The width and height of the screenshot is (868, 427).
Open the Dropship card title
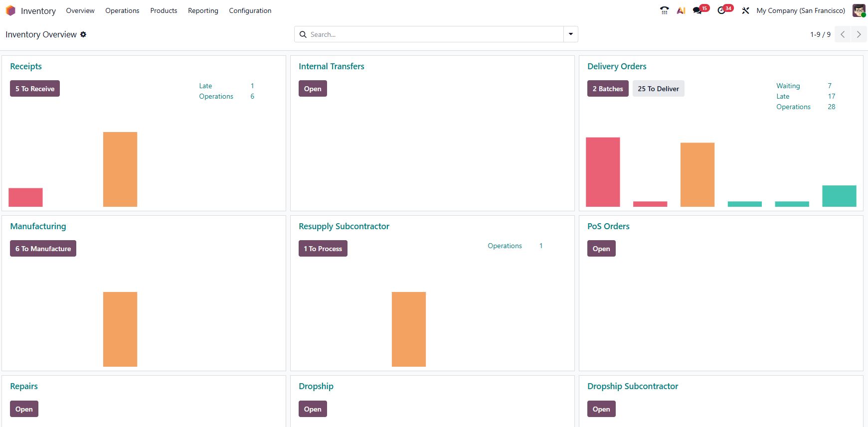click(x=316, y=386)
